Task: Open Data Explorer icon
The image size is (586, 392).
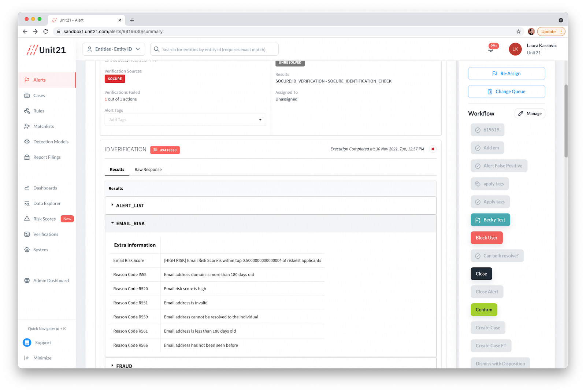Action: 27,203
